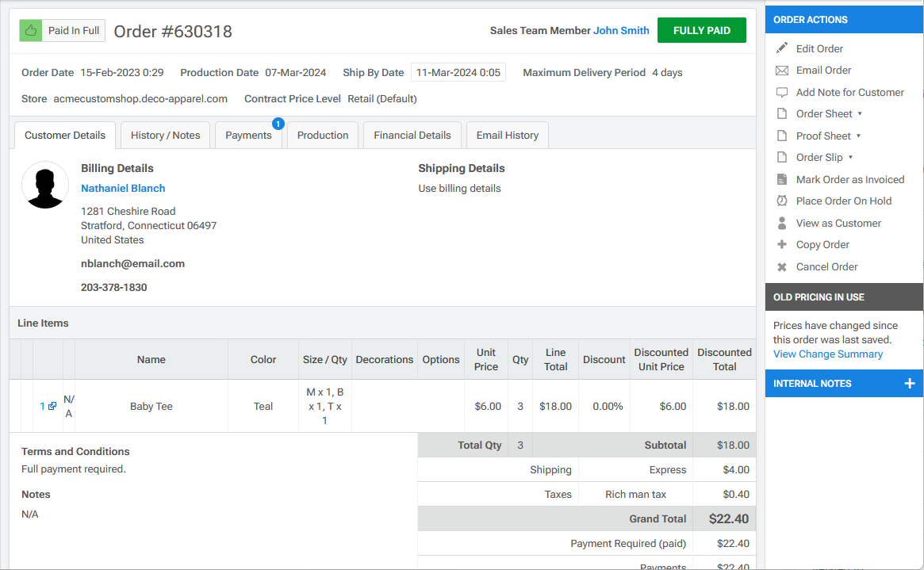This screenshot has width=924, height=570.
Task: Open the Proof Sheet
Action: click(x=825, y=136)
